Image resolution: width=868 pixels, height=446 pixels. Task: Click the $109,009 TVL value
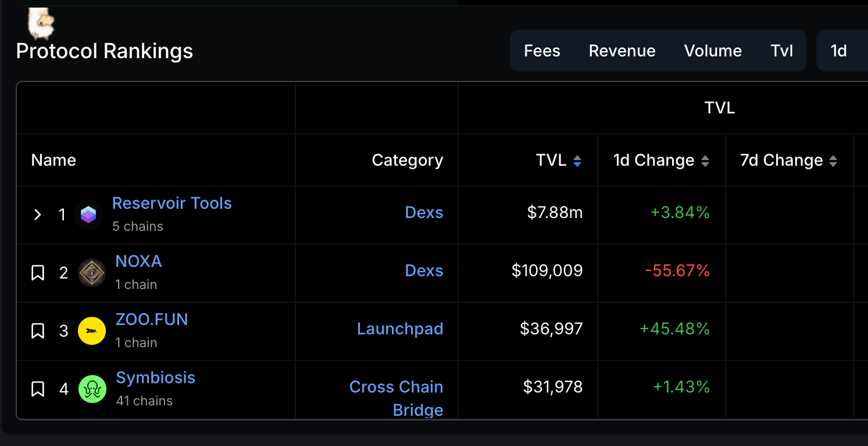point(547,271)
